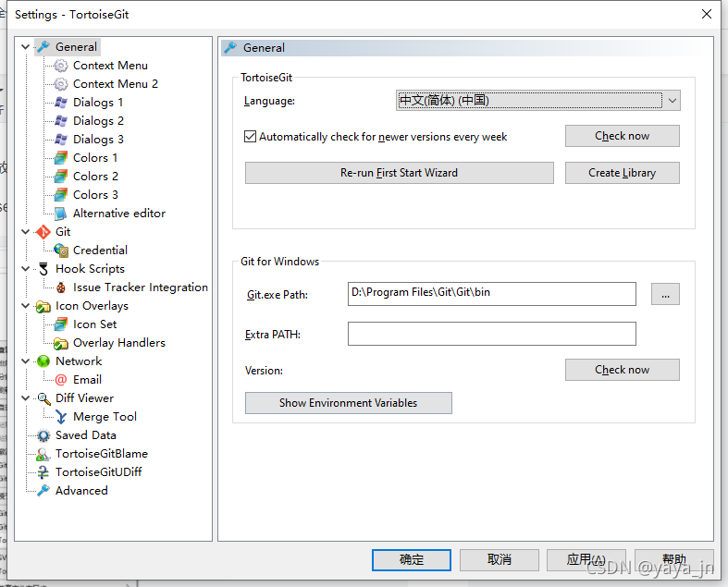Click the 应用 (Apply) button

click(586, 560)
